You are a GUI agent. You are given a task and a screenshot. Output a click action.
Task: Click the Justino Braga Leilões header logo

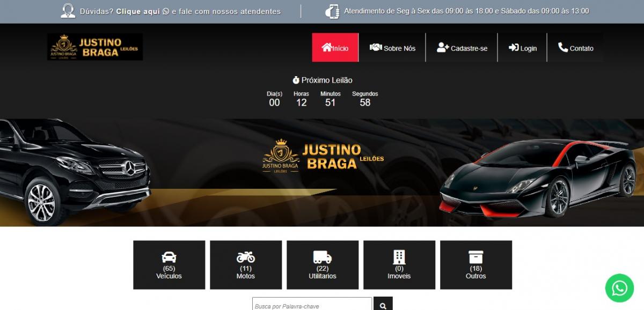[95, 47]
